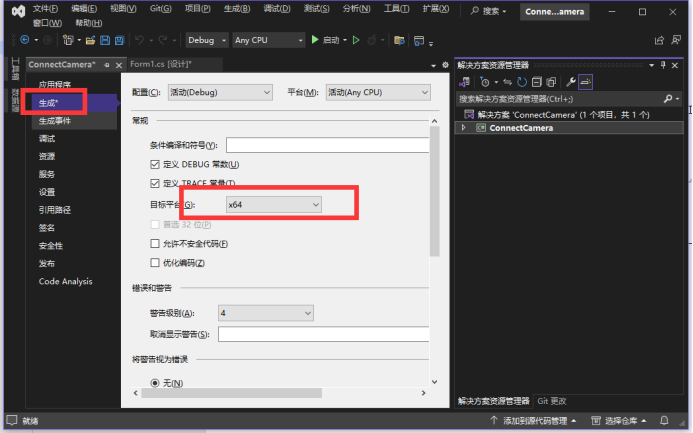The image size is (693, 433).
Task: Click the window layout toolbar icon
Action: pos(419,41)
